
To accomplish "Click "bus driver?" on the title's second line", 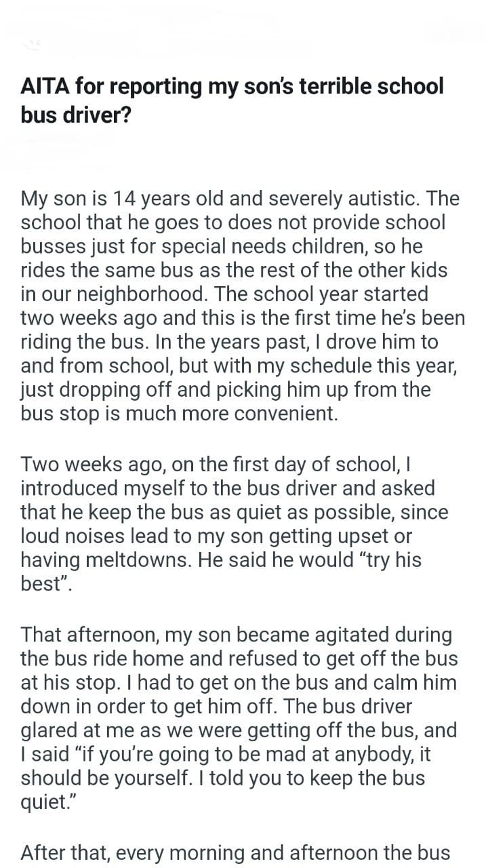I will [x=76, y=114].
